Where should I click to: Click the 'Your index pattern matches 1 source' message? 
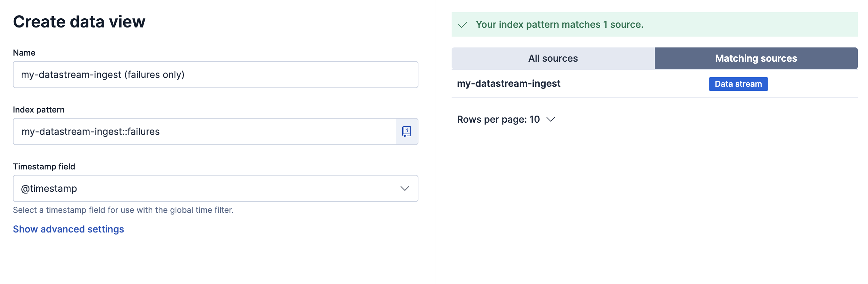(x=559, y=24)
